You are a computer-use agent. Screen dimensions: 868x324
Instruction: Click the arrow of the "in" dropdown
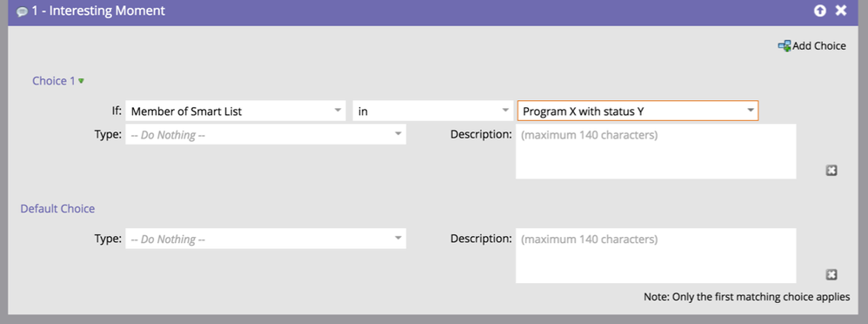(504, 111)
